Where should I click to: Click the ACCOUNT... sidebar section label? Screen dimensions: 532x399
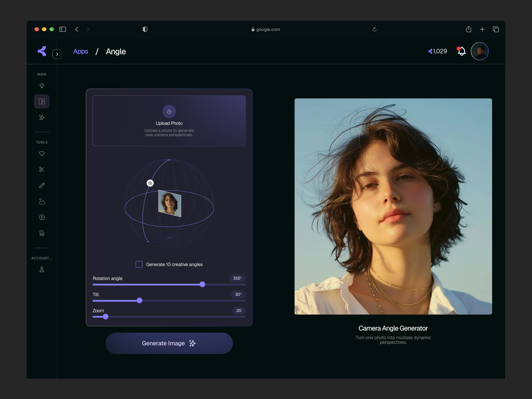[x=42, y=258]
